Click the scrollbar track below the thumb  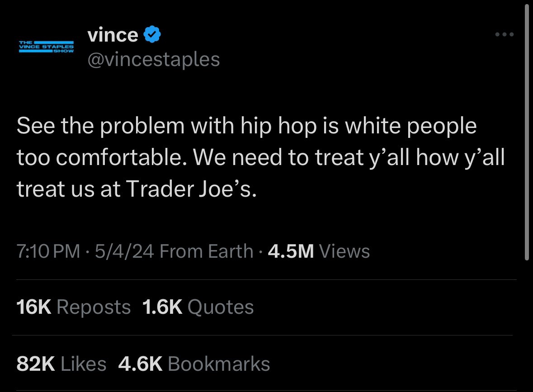click(527, 326)
